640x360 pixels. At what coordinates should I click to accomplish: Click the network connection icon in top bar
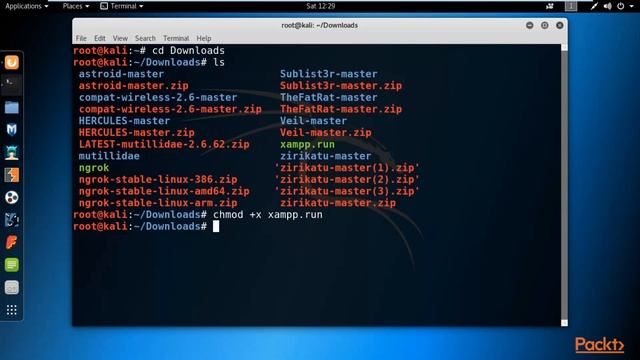tap(594, 6)
